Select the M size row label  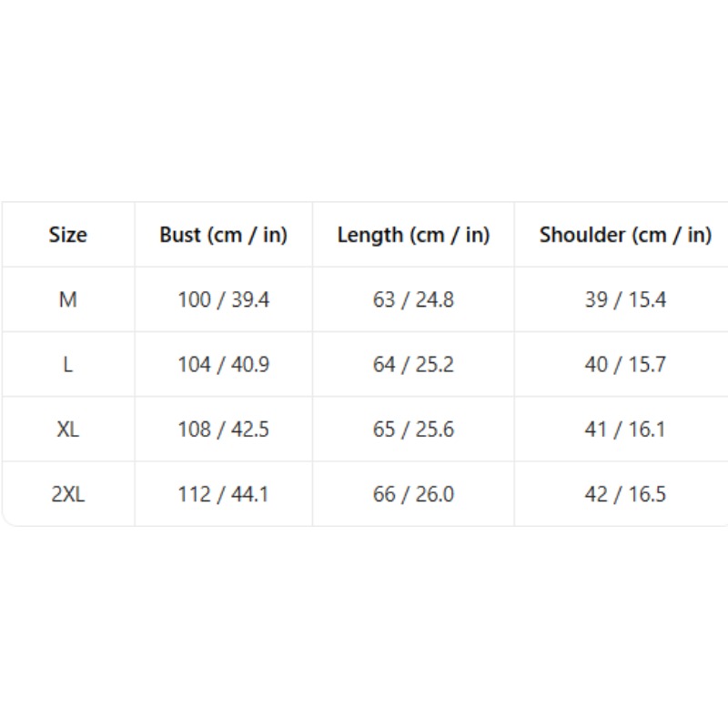[67, 299]
